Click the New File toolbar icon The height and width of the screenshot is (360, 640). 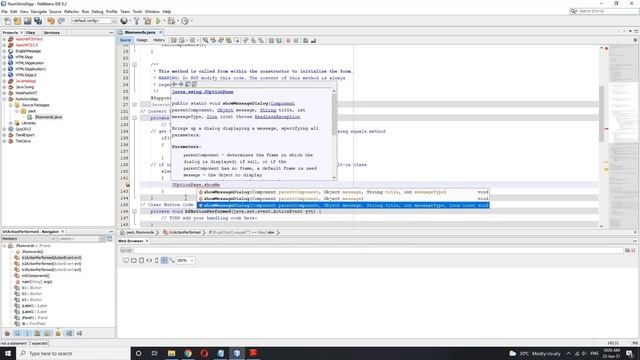click(7, 21)
